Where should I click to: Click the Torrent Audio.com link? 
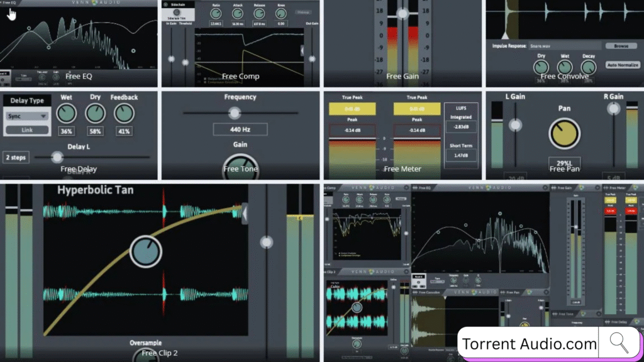pos(529,344)
